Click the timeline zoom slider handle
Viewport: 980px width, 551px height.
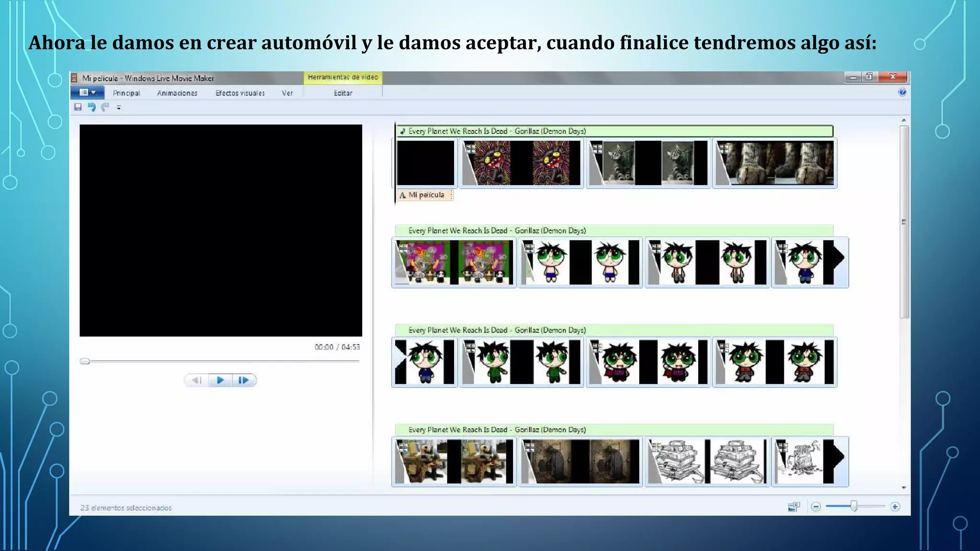[854, 506]
